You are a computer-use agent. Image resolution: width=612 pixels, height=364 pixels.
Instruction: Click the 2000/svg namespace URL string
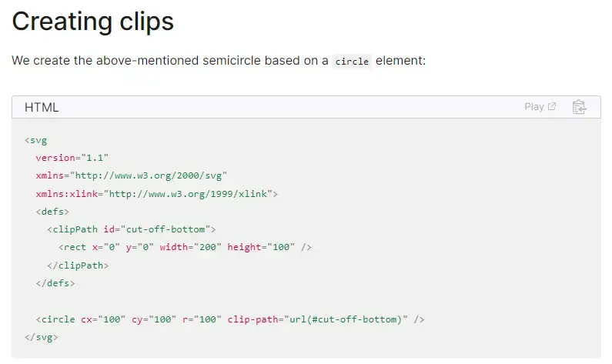pos(149,176)
